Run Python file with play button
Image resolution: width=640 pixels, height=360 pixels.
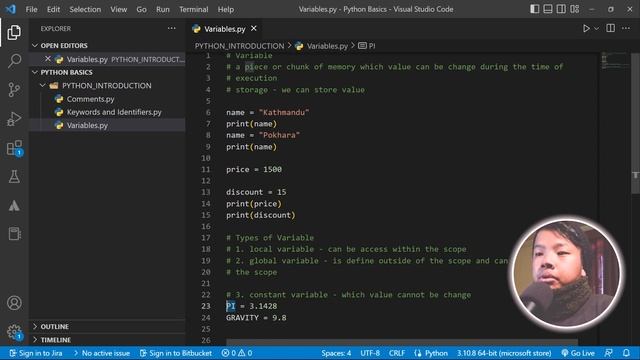[586, 29]
